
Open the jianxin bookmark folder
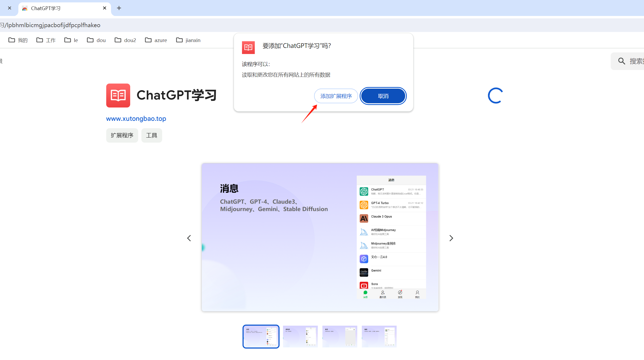click(188, 40)
